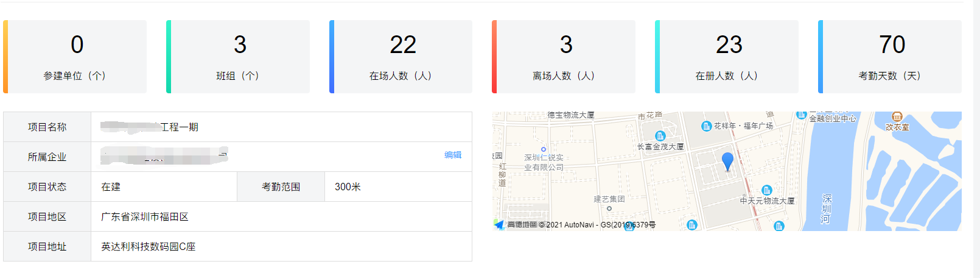The height and width of the screenshot is (278, 980).
Task: Click the 离场人数 card showing 3
Action: pyautogui.click(x=564, y=57)
